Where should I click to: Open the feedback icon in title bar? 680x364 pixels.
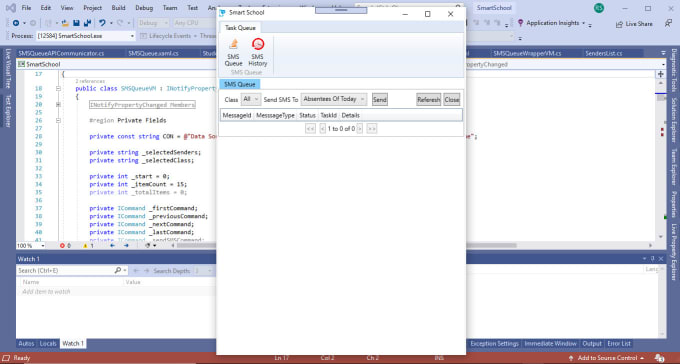(668, 23)
